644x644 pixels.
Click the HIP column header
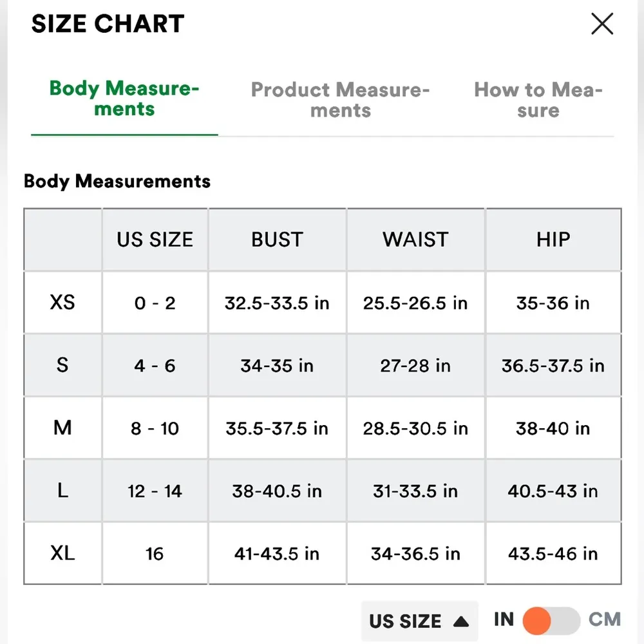click(553, 240)
